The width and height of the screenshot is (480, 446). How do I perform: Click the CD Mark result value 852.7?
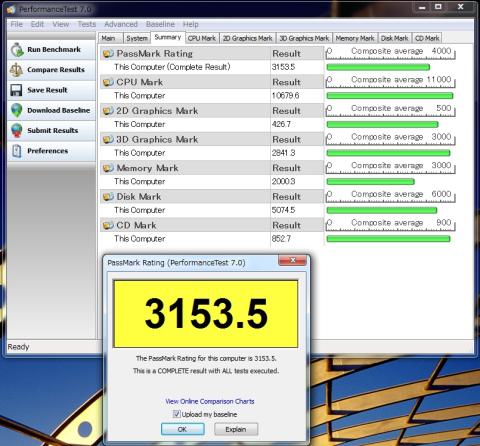point(281,239)
